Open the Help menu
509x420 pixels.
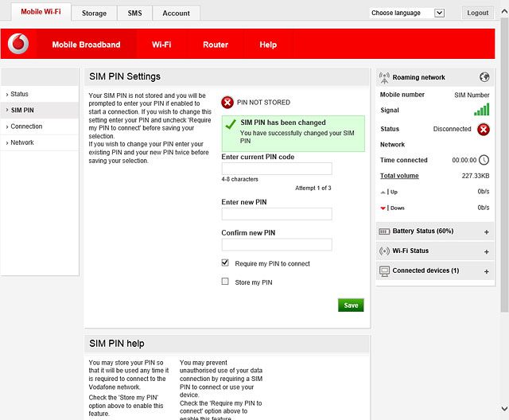tap(268, 45)
